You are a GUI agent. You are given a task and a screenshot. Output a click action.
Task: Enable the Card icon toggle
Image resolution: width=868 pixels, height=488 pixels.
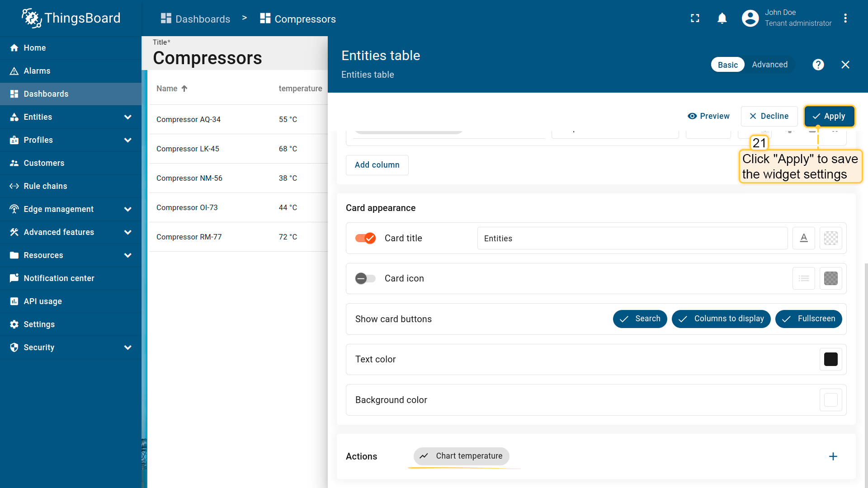point(365,278)
